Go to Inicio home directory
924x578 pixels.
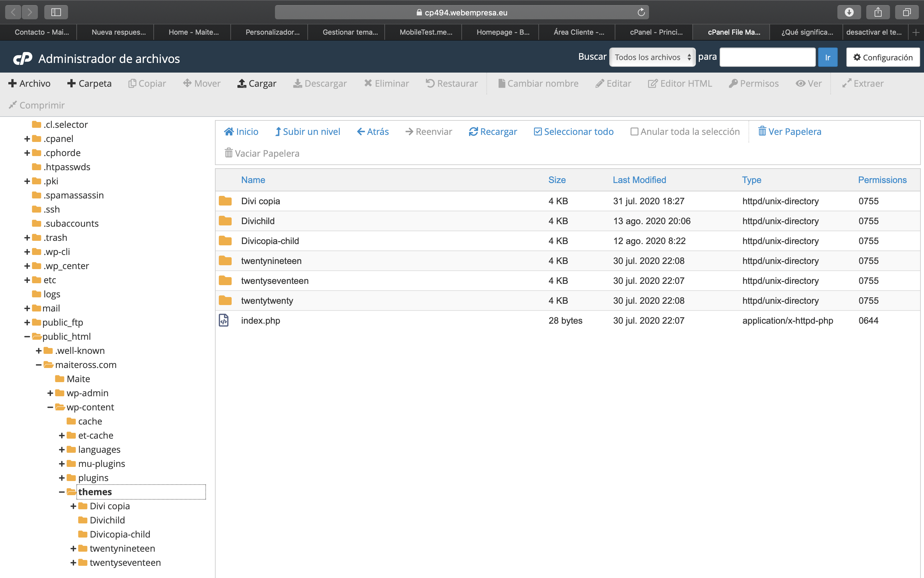coord(241,132)
